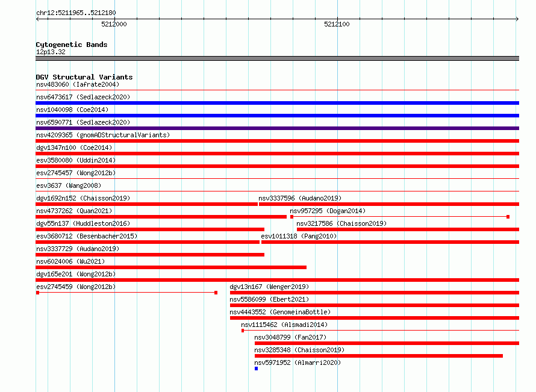Click the red bar under esv1011318

(390, 242)
